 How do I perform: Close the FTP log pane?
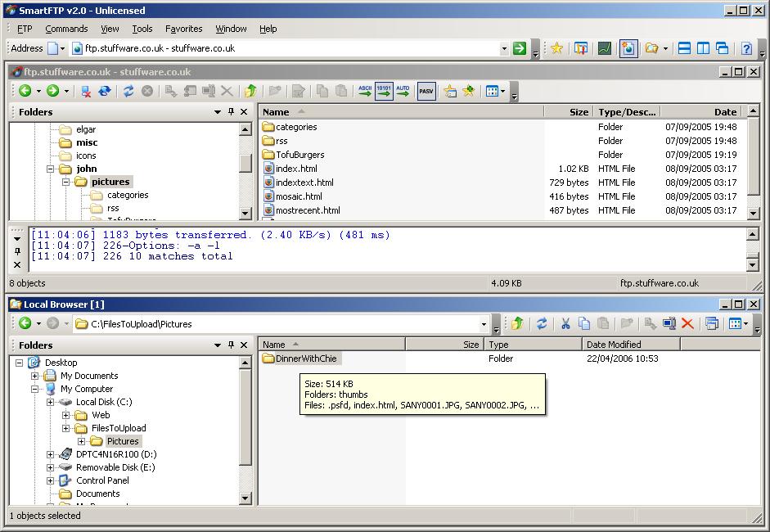pyautogui.click(x=17, y=264)
